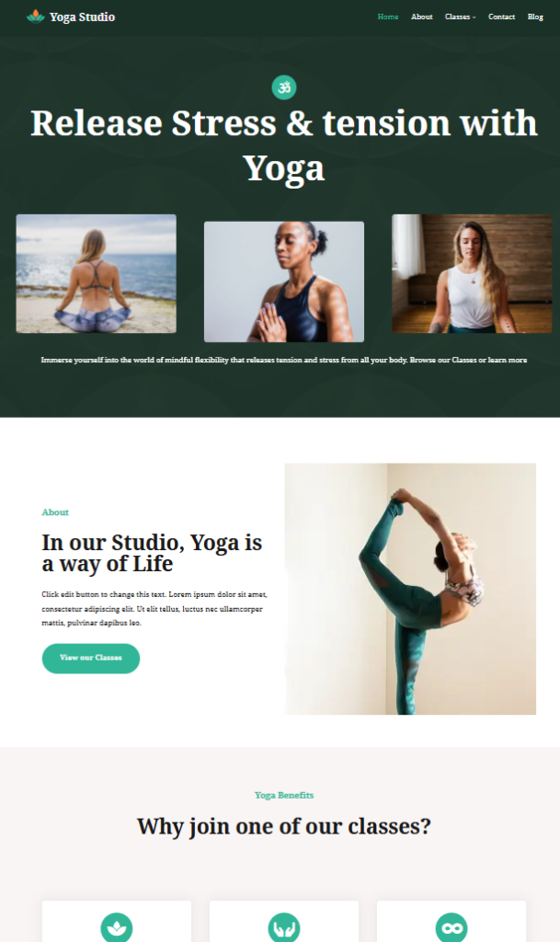Select the lotus benefit card icon
560x942 pixels.
pyautogui.click(x=117, y=927)
